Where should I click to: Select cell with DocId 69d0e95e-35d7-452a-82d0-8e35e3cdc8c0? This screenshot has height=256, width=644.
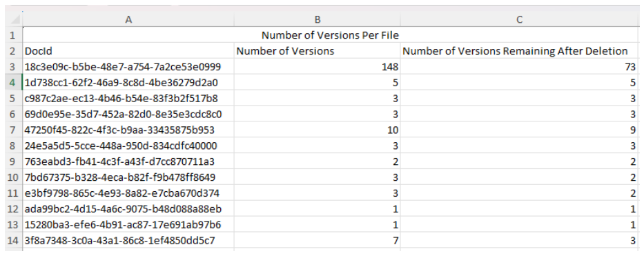[128, 114]
